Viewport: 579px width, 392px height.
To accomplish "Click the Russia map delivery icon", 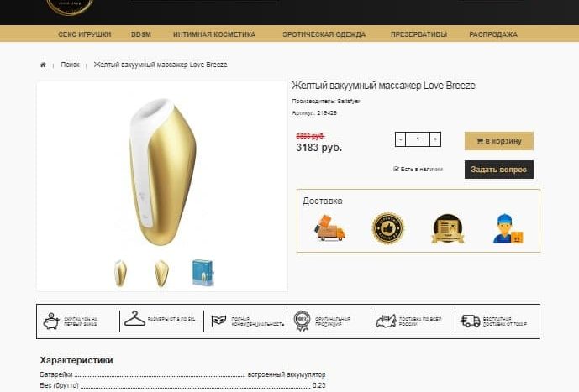I will click(386, 321).
